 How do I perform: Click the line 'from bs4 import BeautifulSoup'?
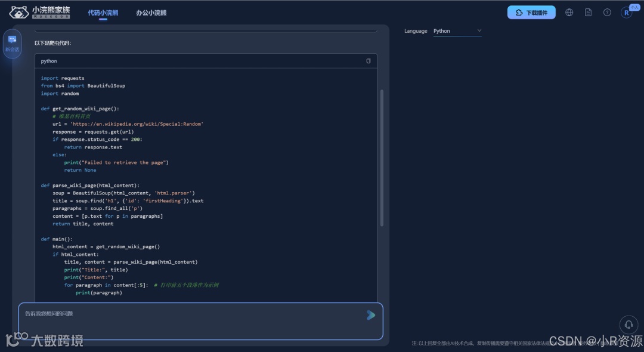click(83, 86)
